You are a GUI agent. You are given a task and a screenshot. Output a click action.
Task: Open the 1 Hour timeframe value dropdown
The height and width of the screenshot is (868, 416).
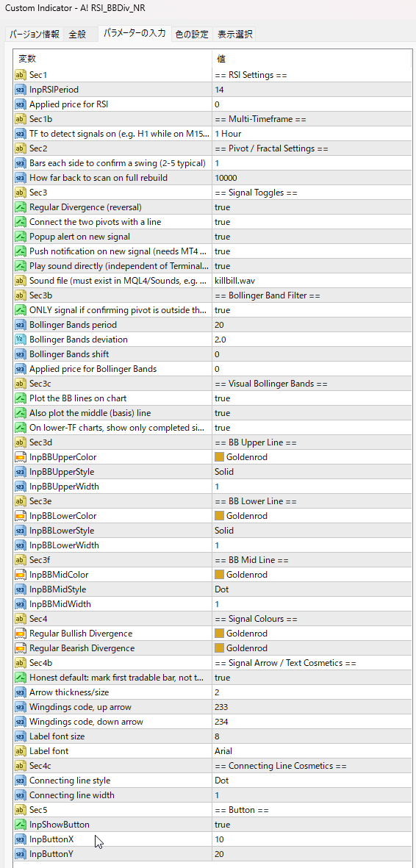coord(312,134)
